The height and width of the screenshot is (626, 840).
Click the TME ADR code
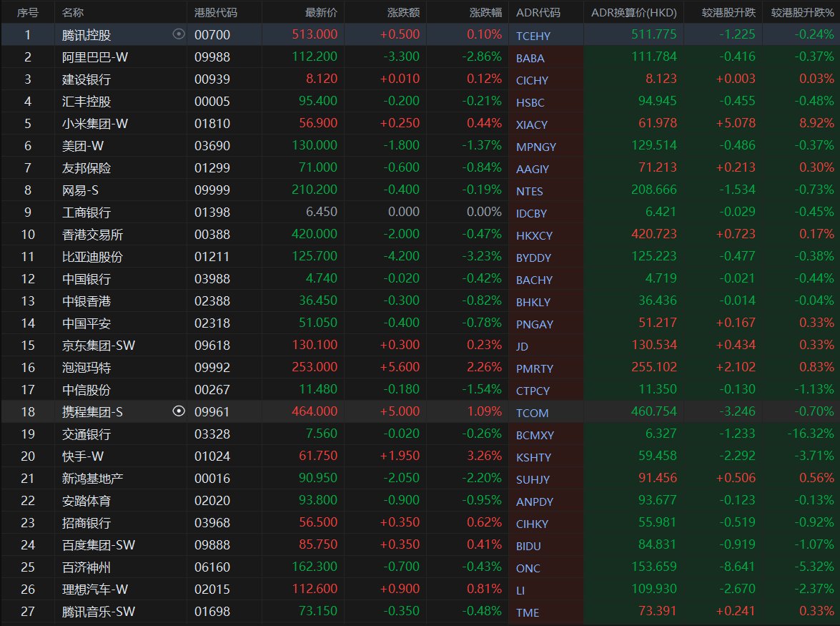pos(527,612)
